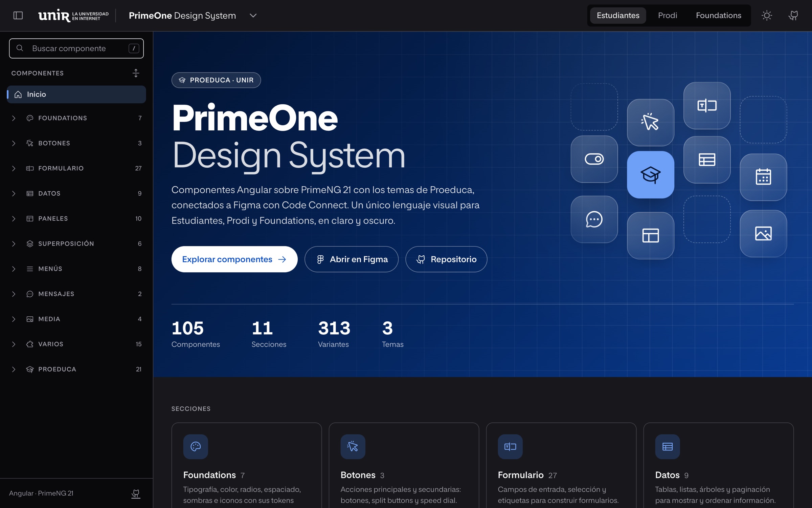Click the Explorar componentes button
Viewport: 812px width, 508px height.
pyautogui.click(x=234, y=259)
